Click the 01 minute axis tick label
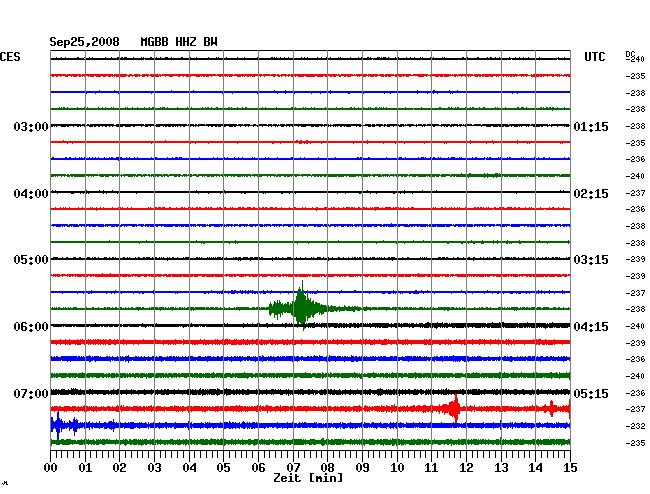Screen dimensions: 650x494 click(x=85, y=468)
